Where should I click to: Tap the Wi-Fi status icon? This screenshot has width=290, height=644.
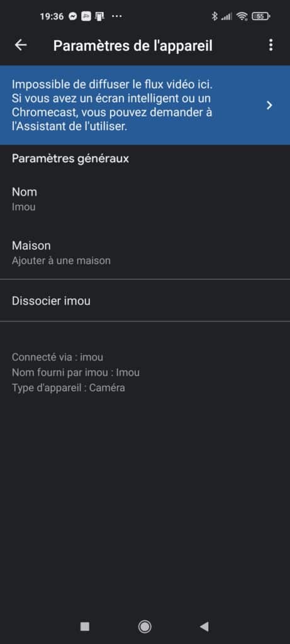coord(242,16)
